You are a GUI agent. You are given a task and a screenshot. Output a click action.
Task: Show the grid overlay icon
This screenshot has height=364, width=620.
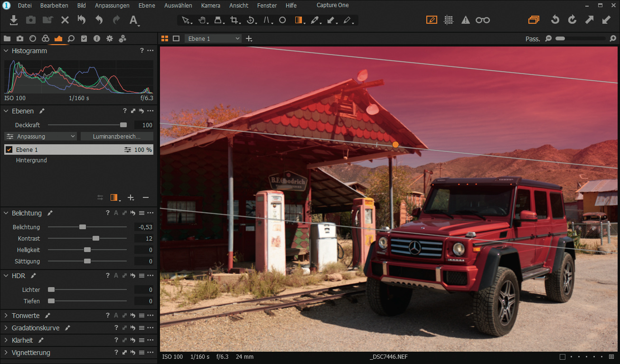[x=448, y=20]
